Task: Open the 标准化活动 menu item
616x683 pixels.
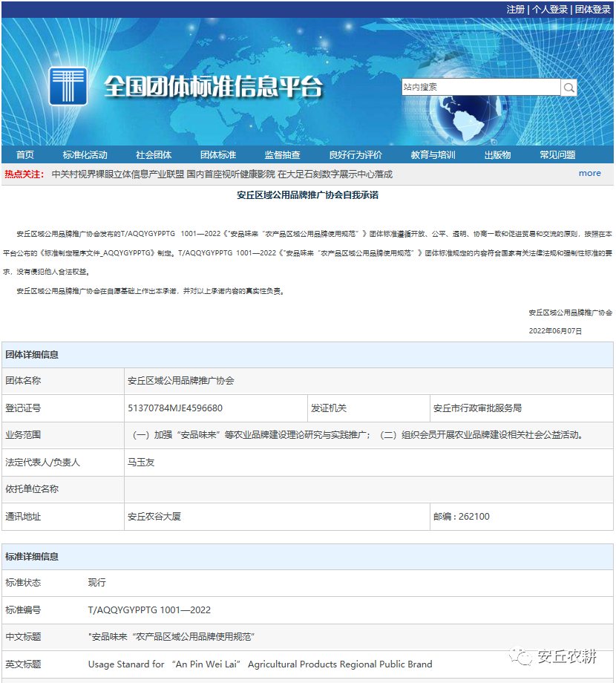Action: (x=85, y=155)
